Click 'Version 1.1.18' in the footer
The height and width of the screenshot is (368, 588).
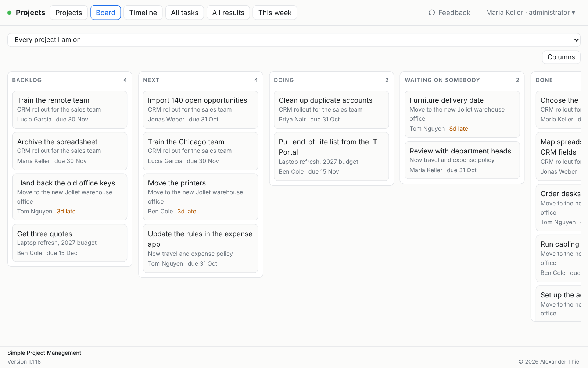tap(24, 362)
